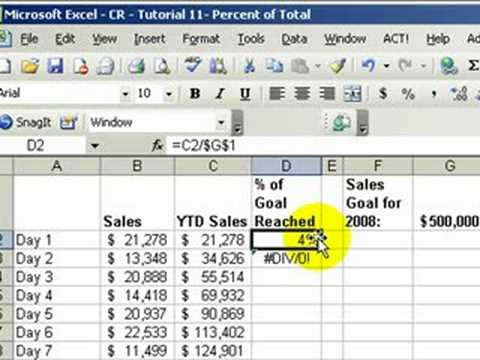This screenshot has width=480, height=360.
Task: Open the ACT! menu
Action: click(396, 39)
